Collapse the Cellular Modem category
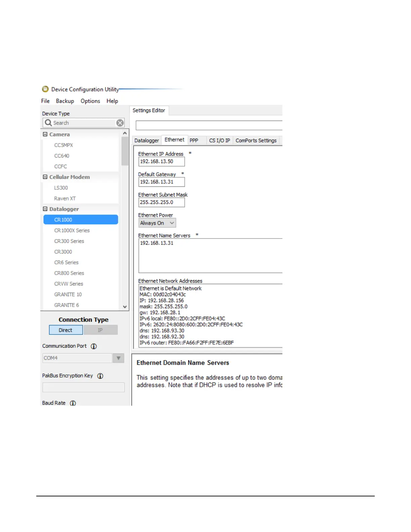Viewport: 411px width, 532px height. tap(45, 177)
